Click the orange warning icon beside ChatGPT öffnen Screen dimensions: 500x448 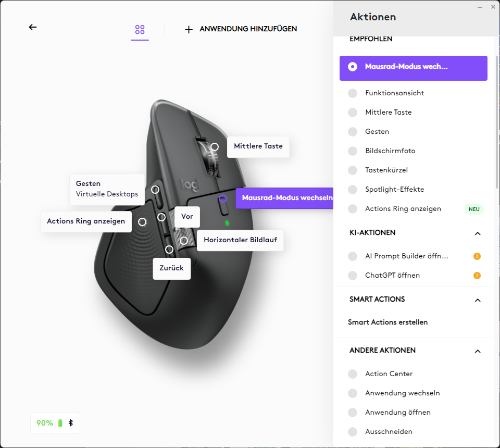coord(477,276)
